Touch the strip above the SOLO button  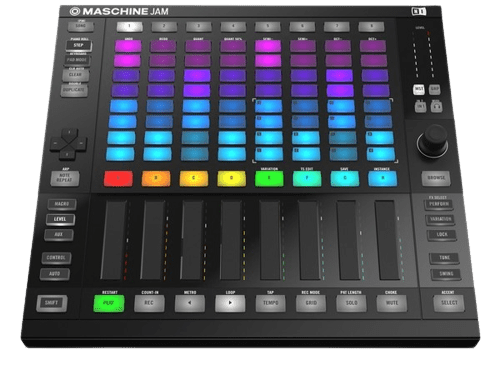tap(349, 240)
